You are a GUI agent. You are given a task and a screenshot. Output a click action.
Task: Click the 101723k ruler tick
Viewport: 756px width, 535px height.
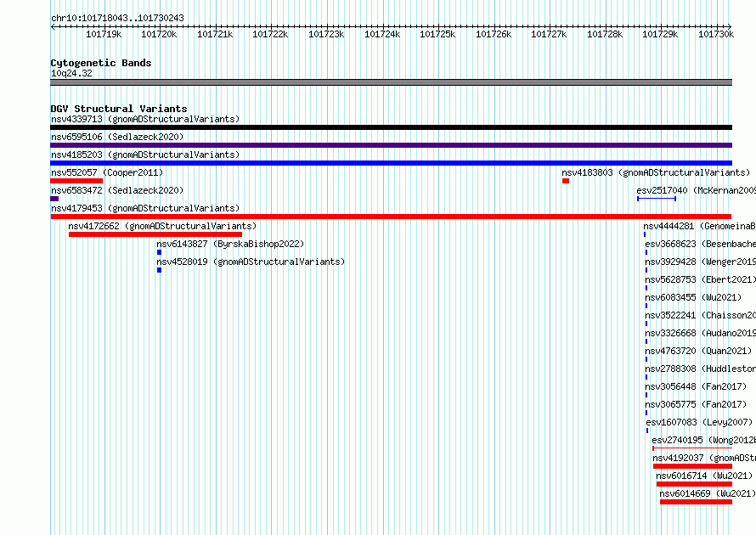(x=326, y=34)
